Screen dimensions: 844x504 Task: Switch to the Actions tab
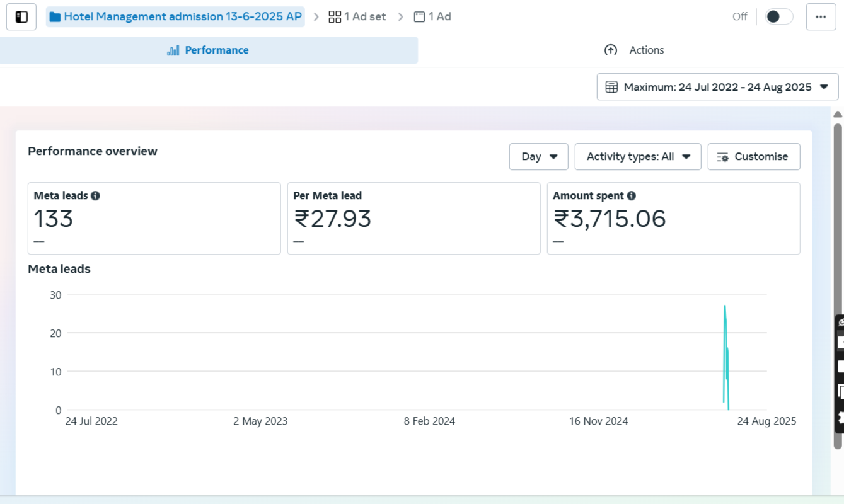633,50
